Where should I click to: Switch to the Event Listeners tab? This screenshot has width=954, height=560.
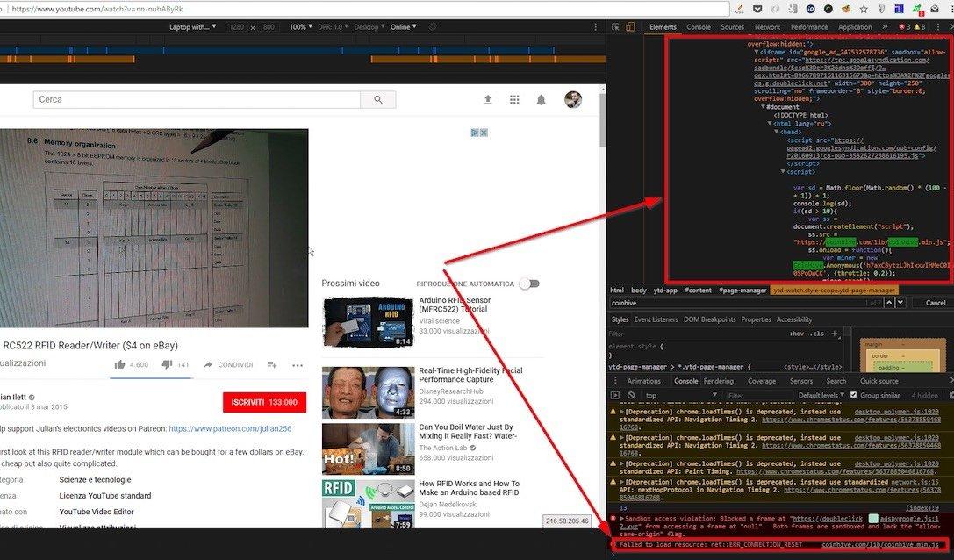pyautogui.click(x=656, y=319)
